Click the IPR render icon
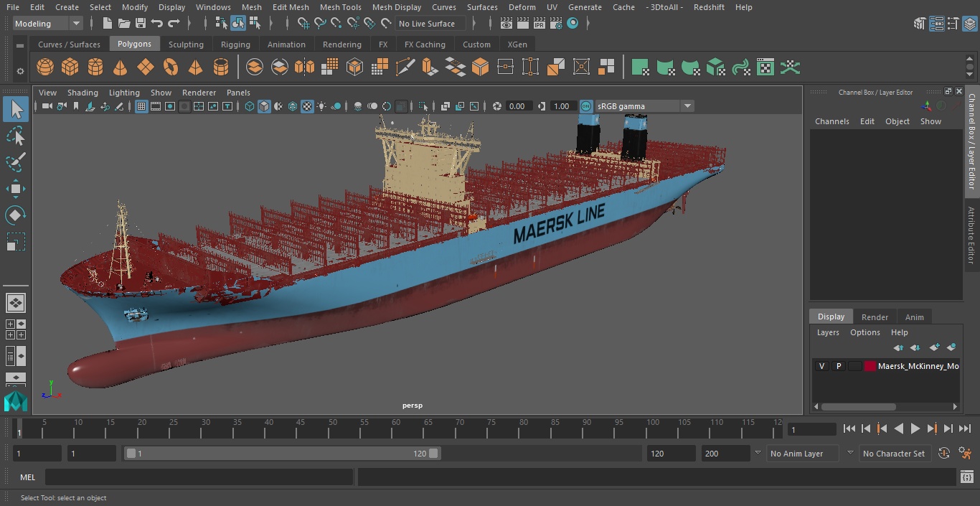 click(x=540, y=24)
